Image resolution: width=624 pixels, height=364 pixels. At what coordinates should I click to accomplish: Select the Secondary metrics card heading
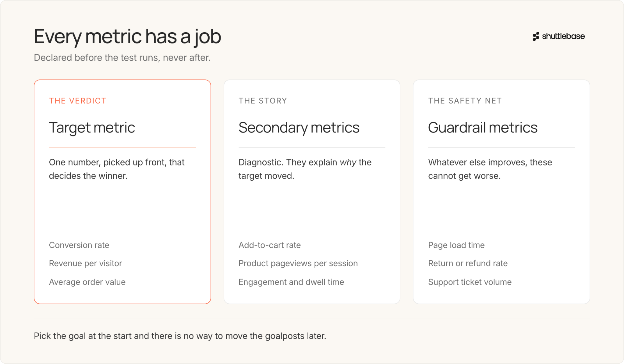[x=299, y=128]
